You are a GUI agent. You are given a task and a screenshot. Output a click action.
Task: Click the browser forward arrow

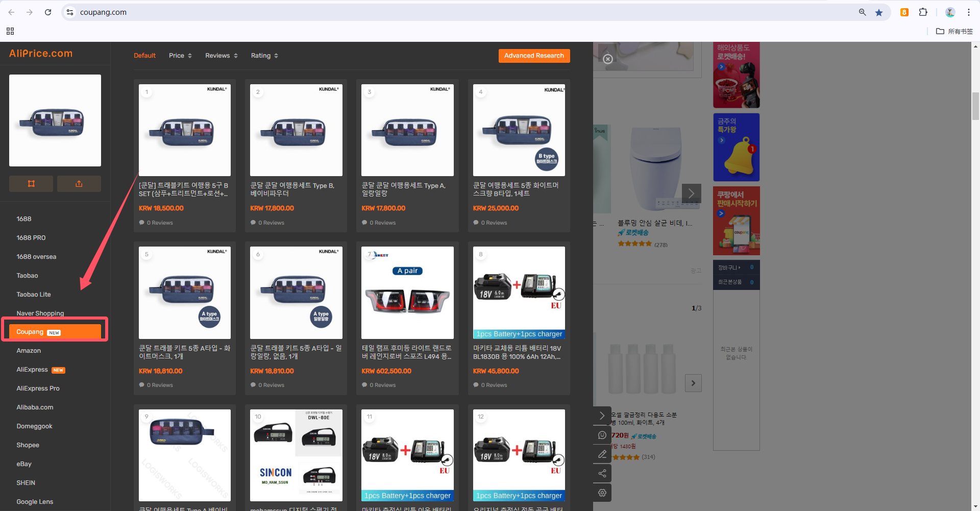(x=30, y=12)
